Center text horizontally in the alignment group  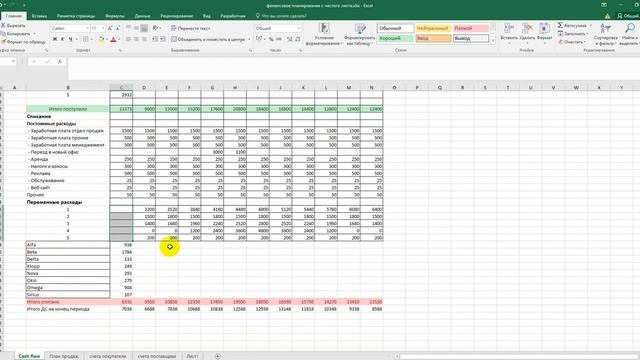pyautogui.click(x=136, y=39)
